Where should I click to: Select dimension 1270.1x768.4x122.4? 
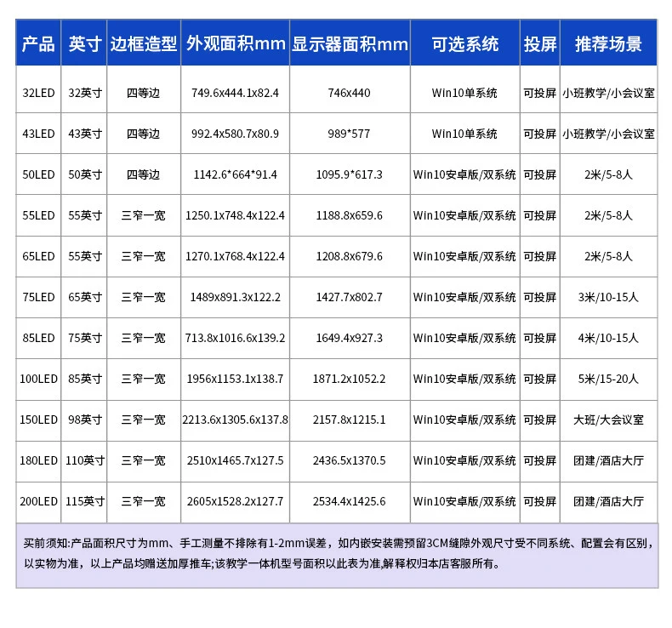tap(235, 256)
